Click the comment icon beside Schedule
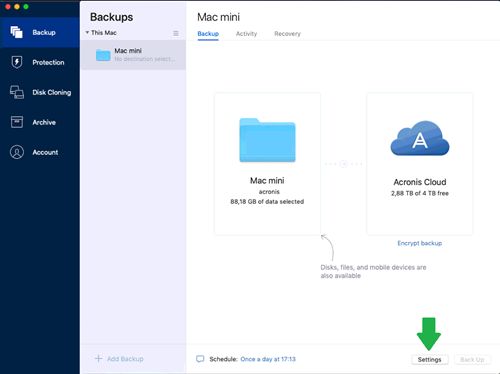The height and width of the screenshot is (374, 500). [x=200, y=359]
